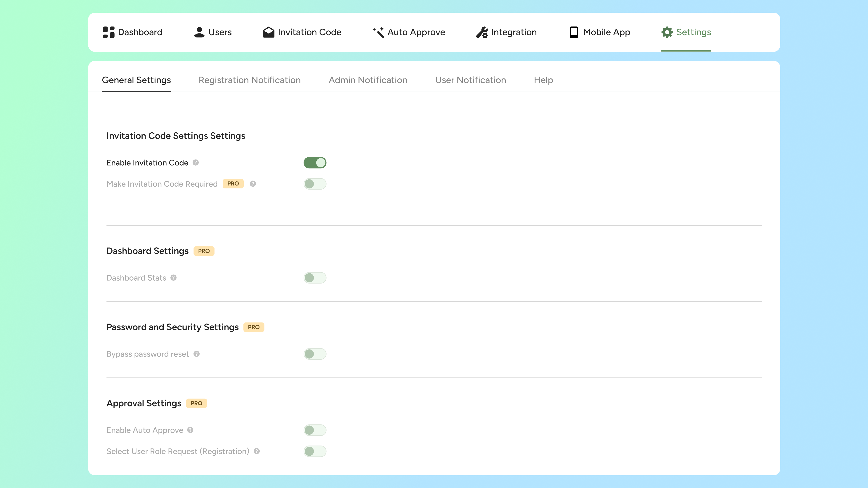Toggle Select User Role Request switch

(315, 451)
